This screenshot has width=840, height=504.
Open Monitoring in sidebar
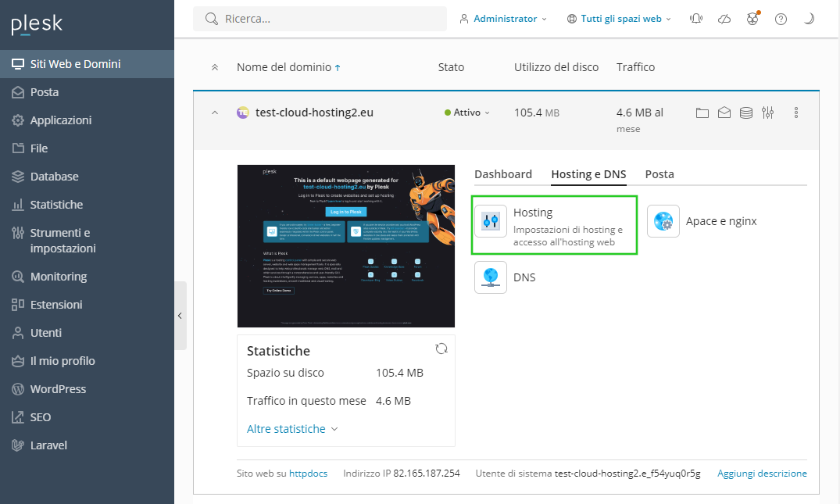(87, 277)
